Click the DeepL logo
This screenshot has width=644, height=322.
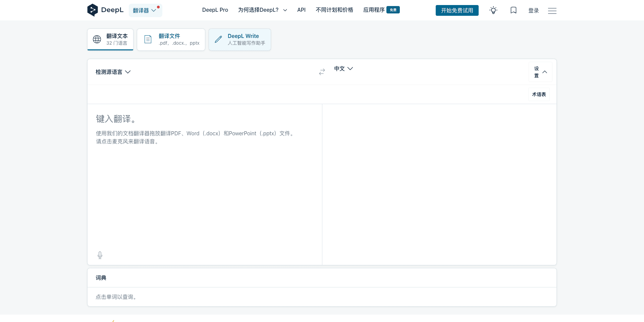pos(105,10)
